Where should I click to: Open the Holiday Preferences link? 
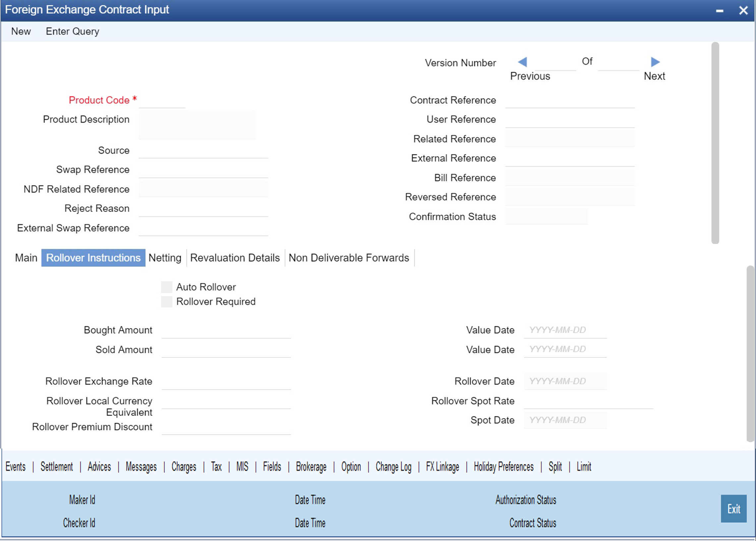[x=503, y=467]
